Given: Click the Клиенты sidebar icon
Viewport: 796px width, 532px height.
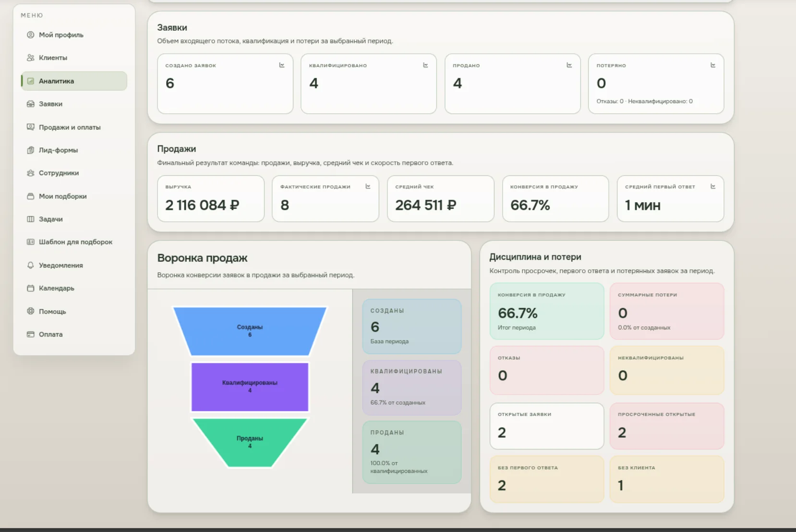Looking at the screenshot, I should [x=31, y=58].
